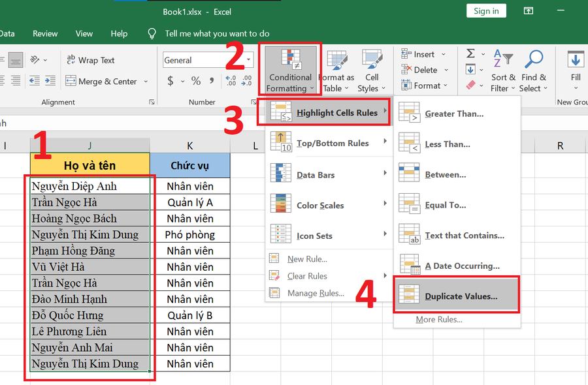Choose Manage Rules... option
The image size is (588, 385).
(327, 293)
